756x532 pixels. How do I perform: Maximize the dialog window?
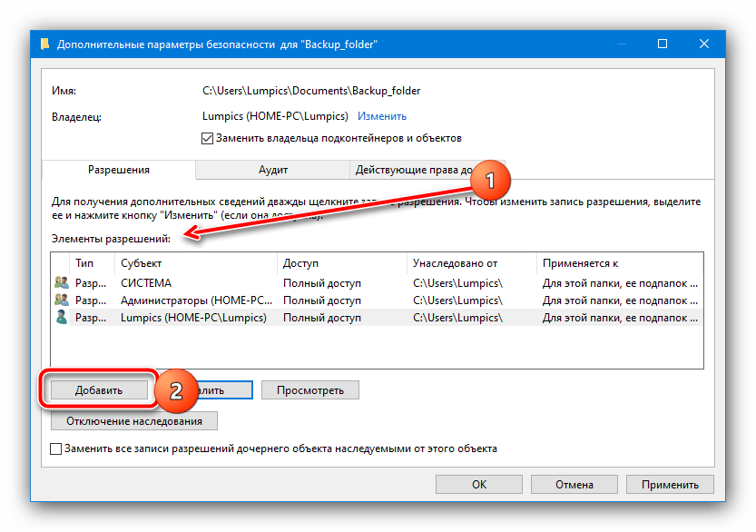663,43
